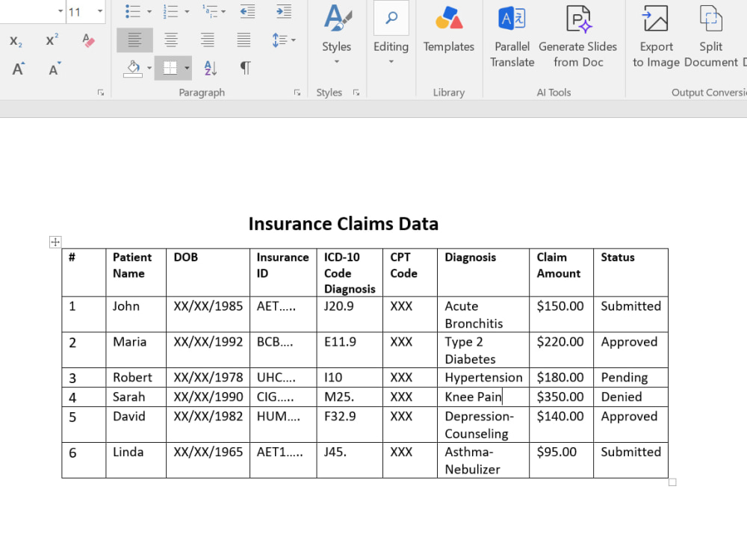This screenshot has width=747, height=560.
Task: Click the Insurance Claims Data heading
Action: click(x=344, y=224)
